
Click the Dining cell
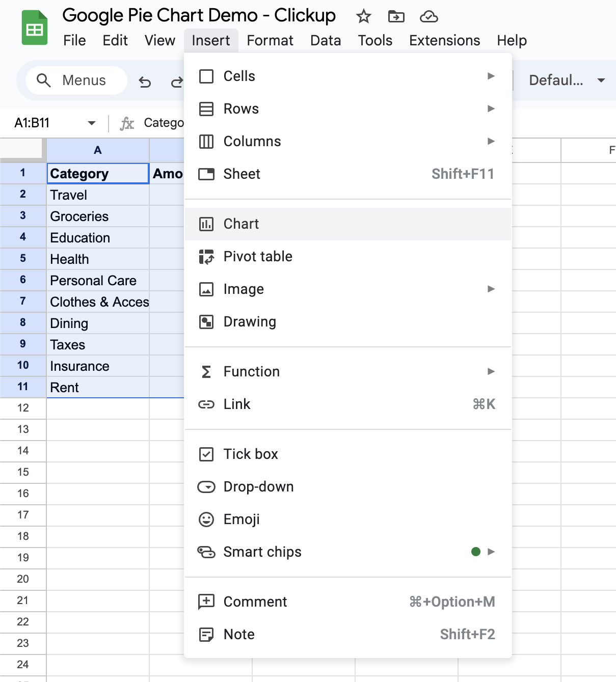(98, 323)
